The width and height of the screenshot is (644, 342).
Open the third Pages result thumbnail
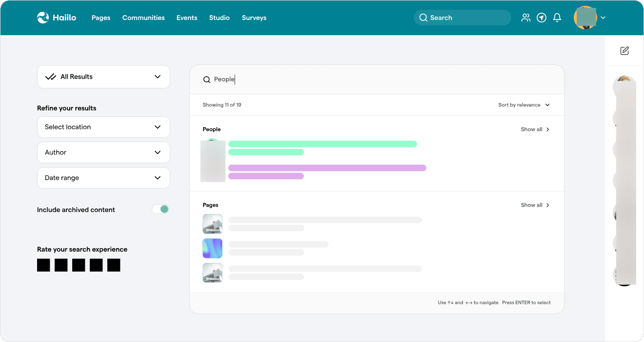pyautogui.click(x=213, y=273)
